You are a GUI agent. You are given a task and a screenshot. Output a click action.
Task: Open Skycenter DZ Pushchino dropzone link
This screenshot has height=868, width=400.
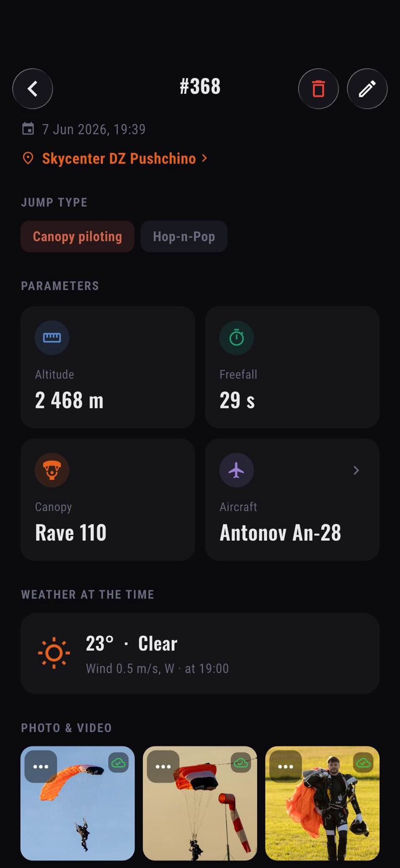[x=119, y=159]
